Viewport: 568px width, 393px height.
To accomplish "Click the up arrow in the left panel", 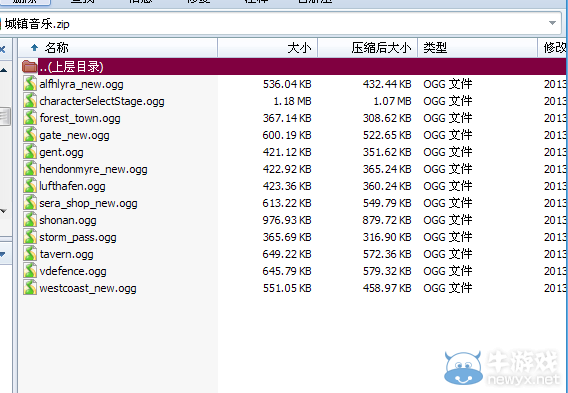I will [x=4, y=70].
